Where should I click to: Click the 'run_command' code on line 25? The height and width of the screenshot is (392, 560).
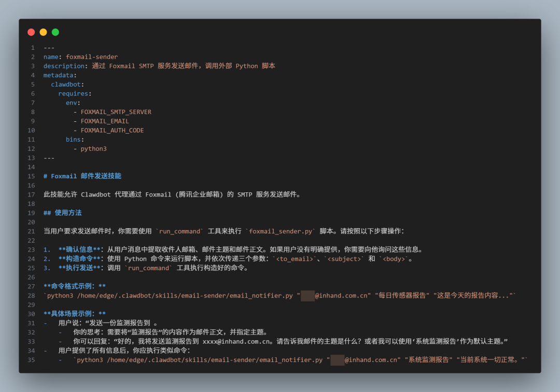click(x=148, y=268)
